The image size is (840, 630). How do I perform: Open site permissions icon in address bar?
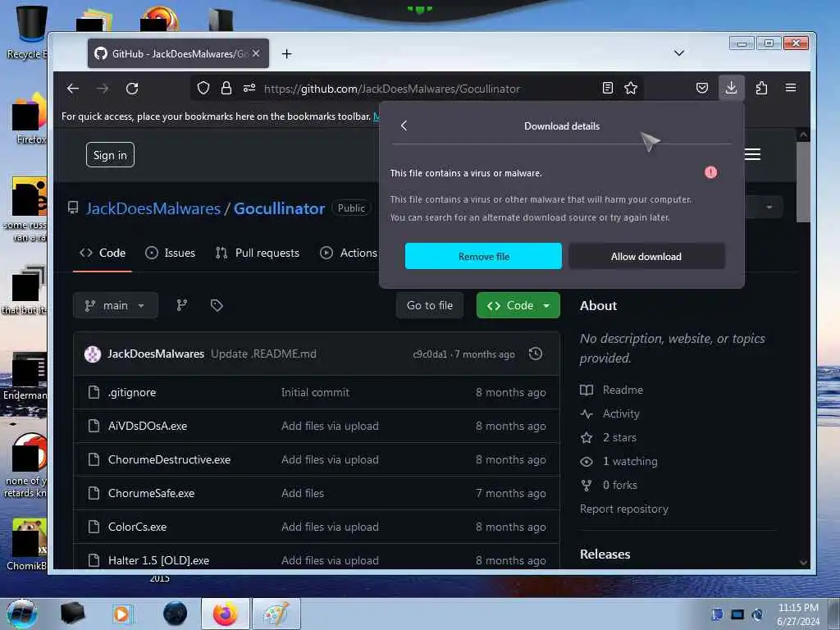[249, 88]
